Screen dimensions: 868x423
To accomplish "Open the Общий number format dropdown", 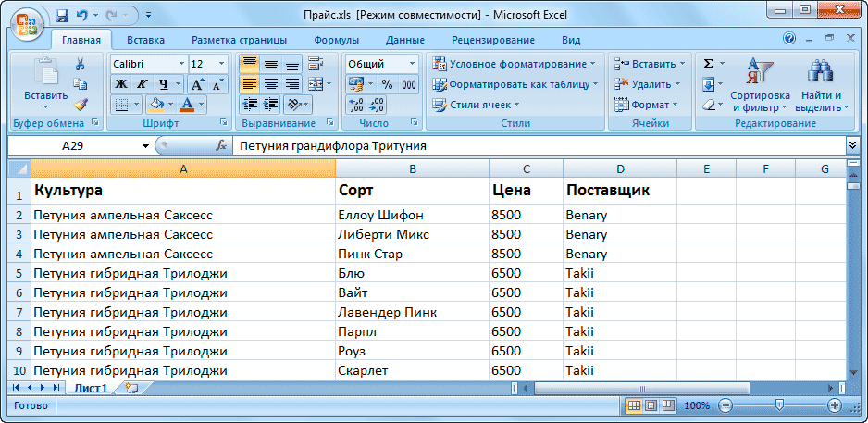I will click(412, 64).
